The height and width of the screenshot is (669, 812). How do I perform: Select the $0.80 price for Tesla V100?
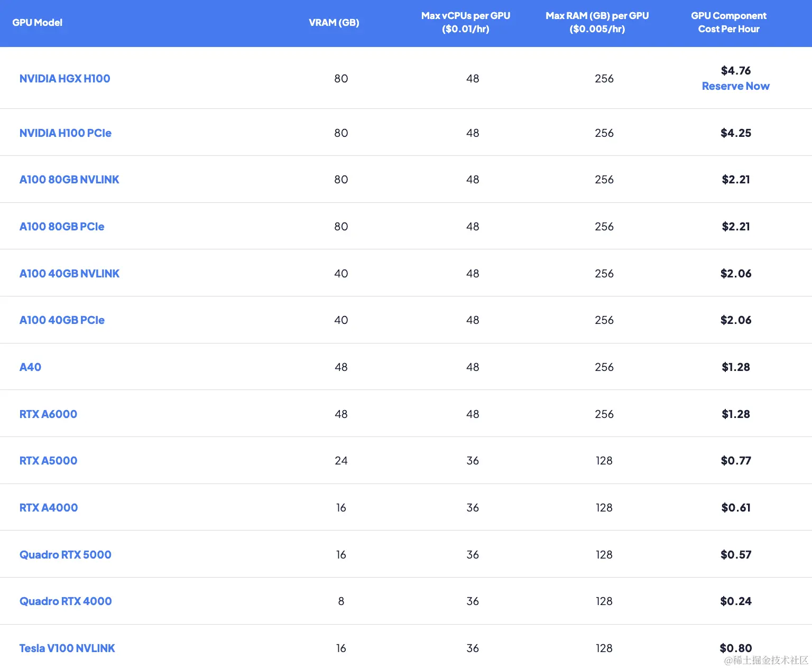pos(736,648)
